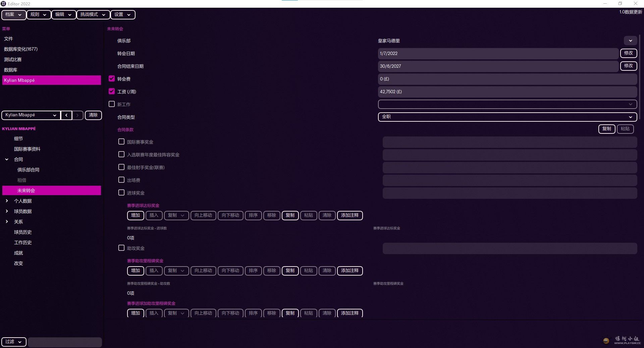Open the 挑战模式 menu

(x=93, y=15)
